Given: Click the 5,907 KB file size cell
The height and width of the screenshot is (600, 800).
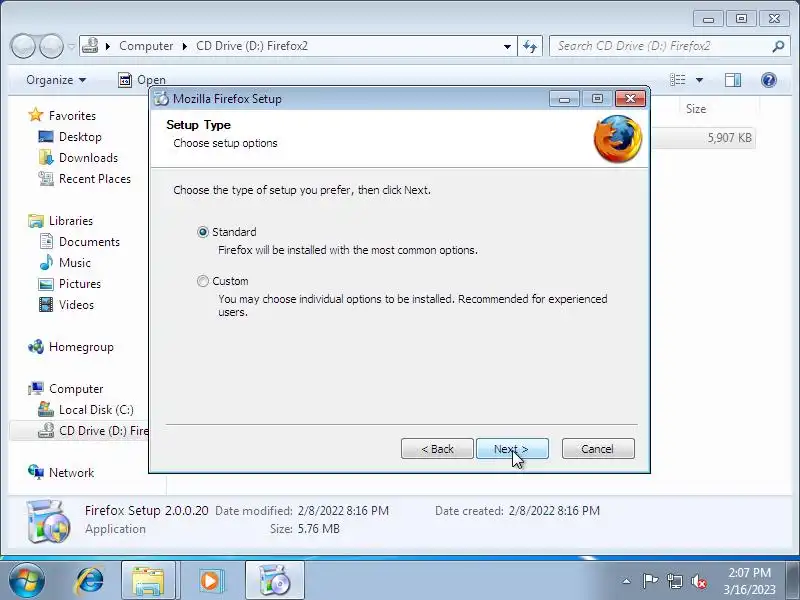Looking at the screenshot, I should (729, 138).
